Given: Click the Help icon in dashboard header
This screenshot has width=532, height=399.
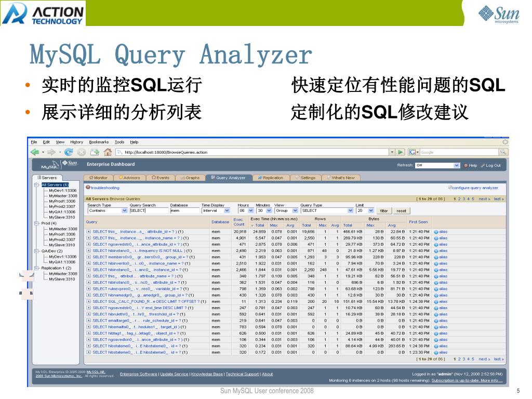Looking at the screenshot, I should tap(466, 166).
